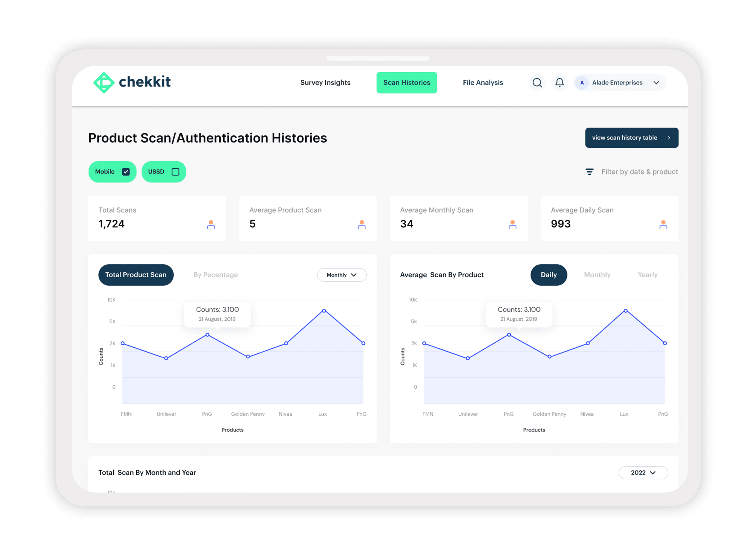Click person icon in Average Product Scan card
Screen dimensions: 756x538
(361, 224)
